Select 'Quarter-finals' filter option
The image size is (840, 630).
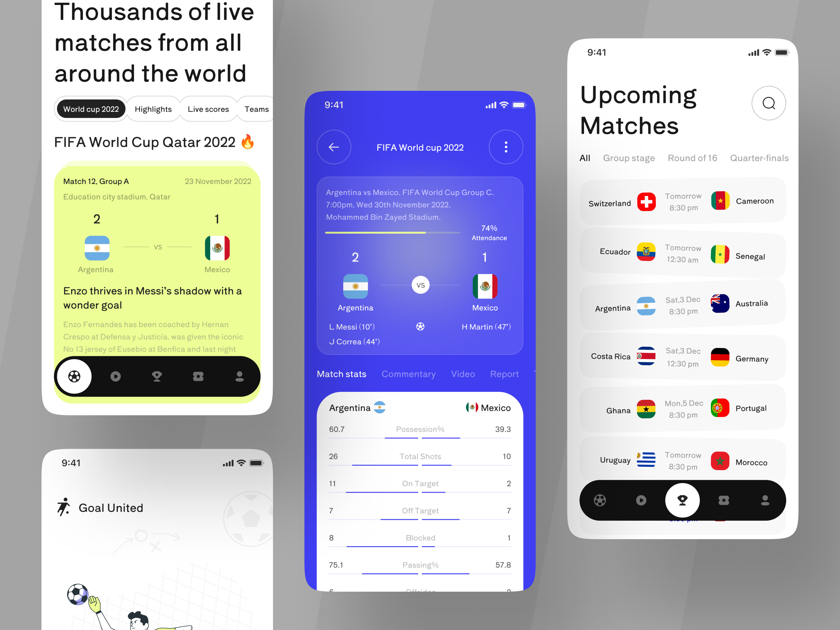[759, 158]
